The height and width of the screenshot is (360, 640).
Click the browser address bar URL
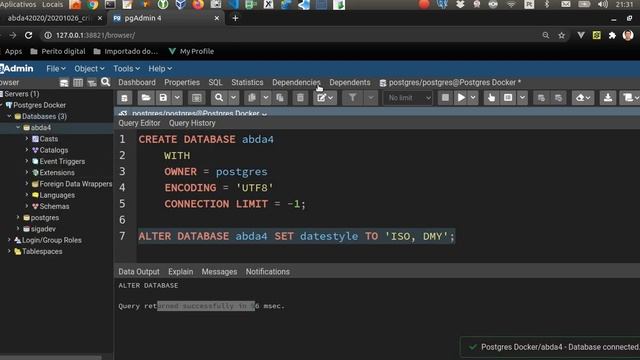[96, 36]
